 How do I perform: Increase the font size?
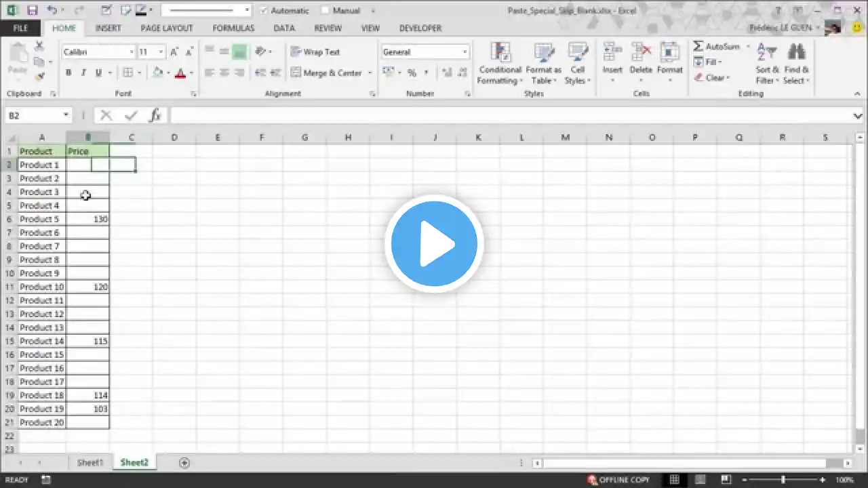tap(174, 52)
